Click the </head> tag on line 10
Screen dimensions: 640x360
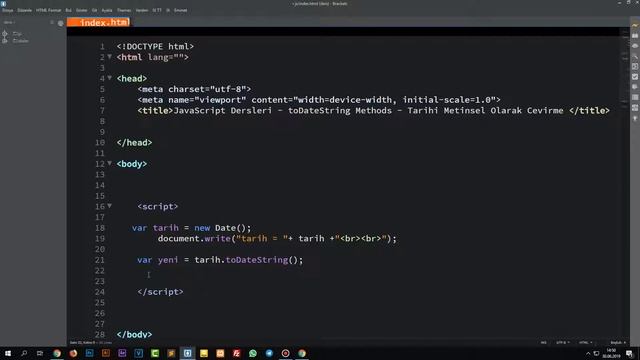click(x=134, y=142)
